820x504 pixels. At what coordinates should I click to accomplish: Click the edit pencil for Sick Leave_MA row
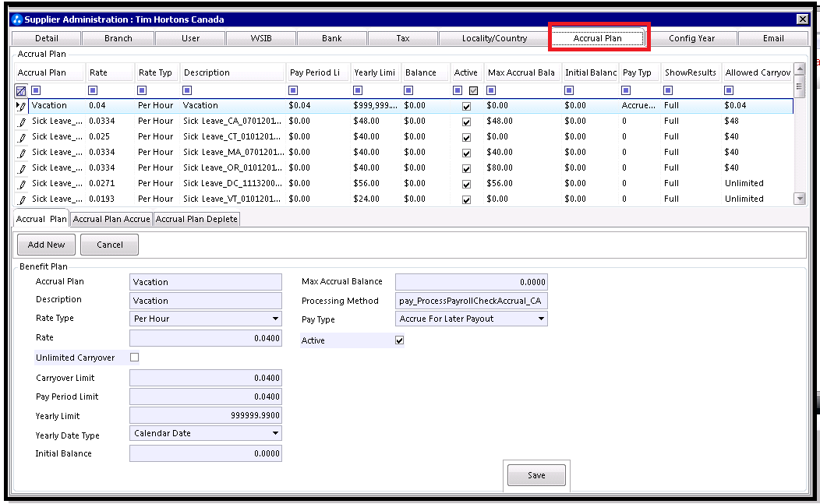22,153
